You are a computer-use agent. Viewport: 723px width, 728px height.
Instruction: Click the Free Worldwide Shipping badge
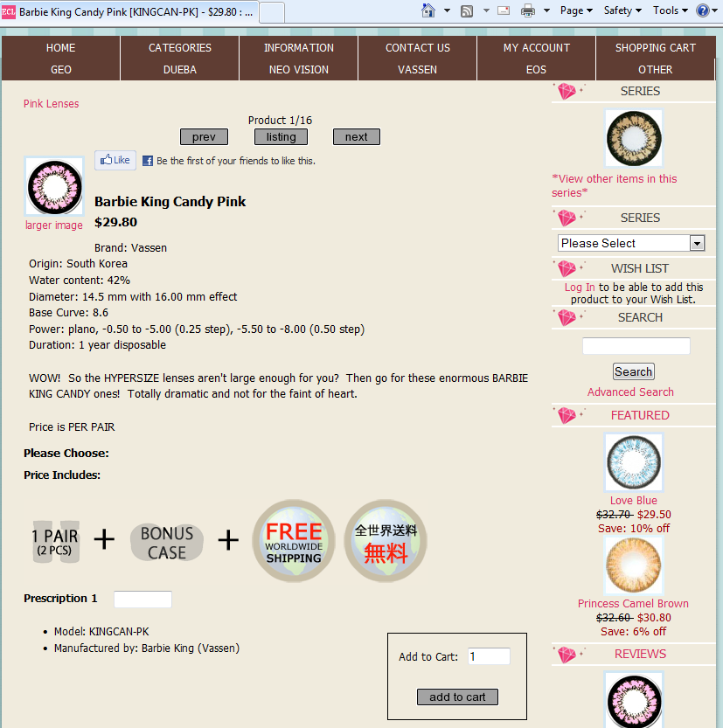(294, 541)
